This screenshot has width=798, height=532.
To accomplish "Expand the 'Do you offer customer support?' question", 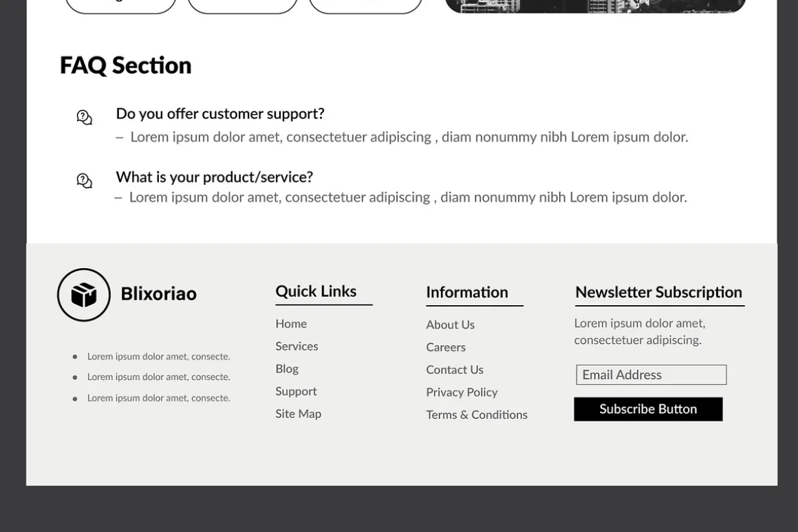I will pyautogui.click(x=220, y=113).
